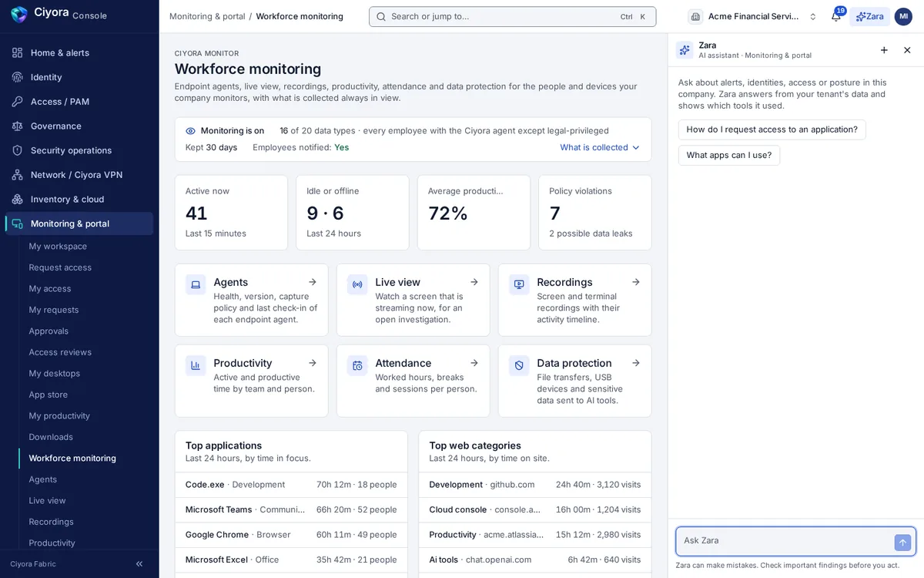Close the Zara assistant panel
Viewport: 924px width, 578px height.
[x=907, y=50]
